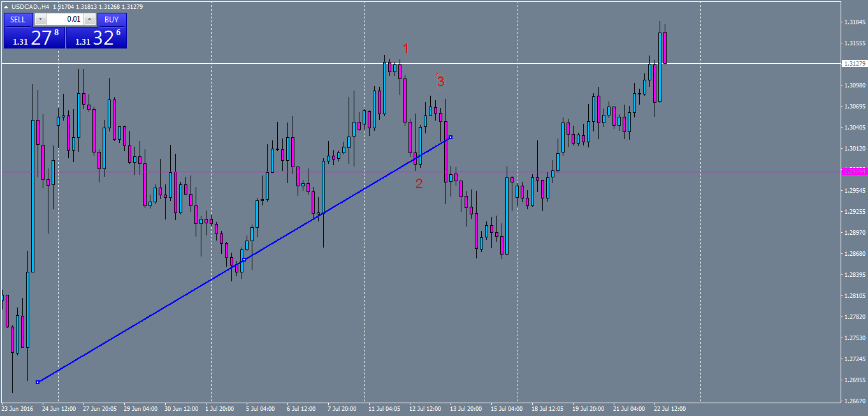The image size is (868, 416).
Task: Click the USDCAD.,H4 chart title label
Action: pyautogui.click(x=31, y=6)
